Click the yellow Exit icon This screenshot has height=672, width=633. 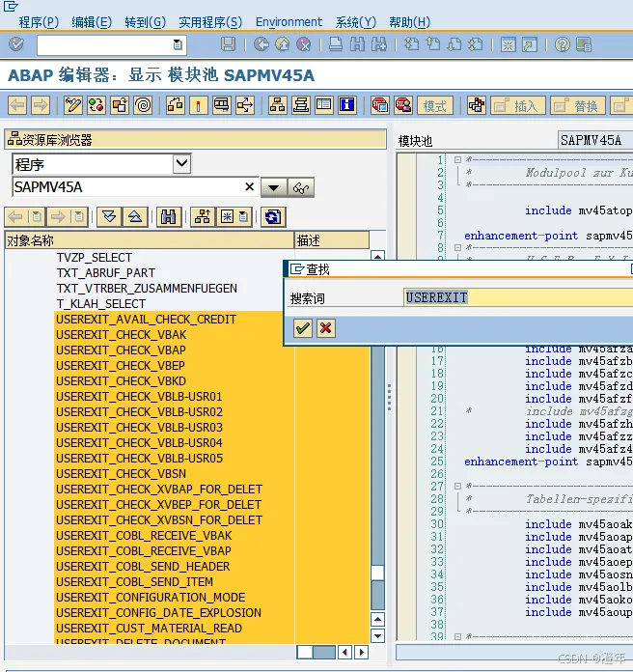coord(282,44)
